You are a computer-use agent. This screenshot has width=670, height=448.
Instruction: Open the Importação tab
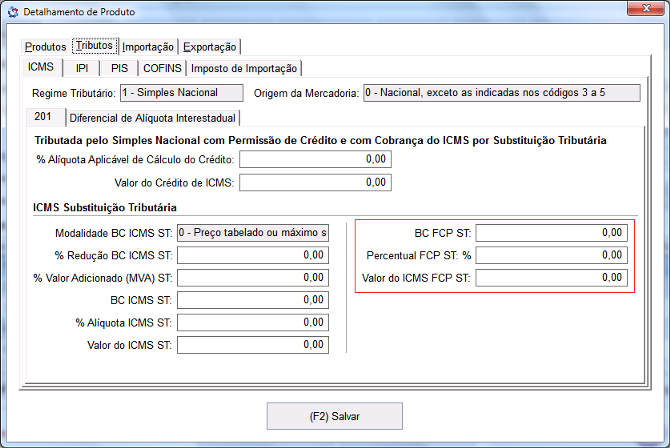pos(148,47)
